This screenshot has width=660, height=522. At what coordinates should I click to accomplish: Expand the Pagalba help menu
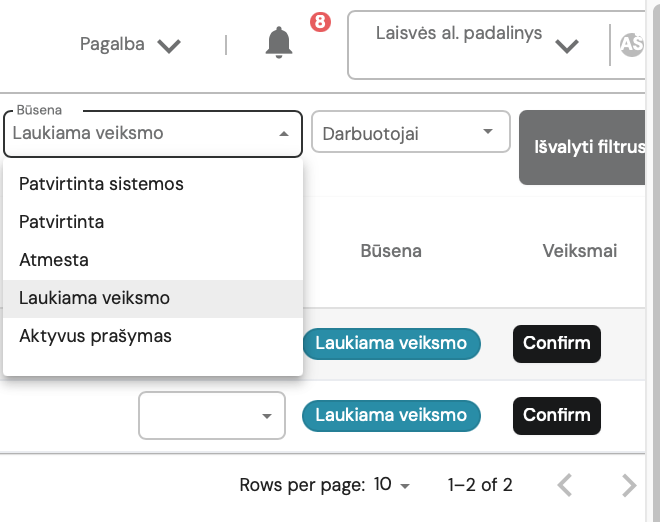point(130,45)
